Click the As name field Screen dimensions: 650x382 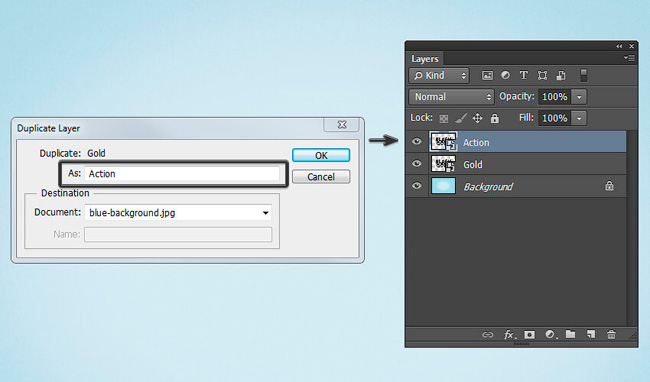(x=182, y=174)
